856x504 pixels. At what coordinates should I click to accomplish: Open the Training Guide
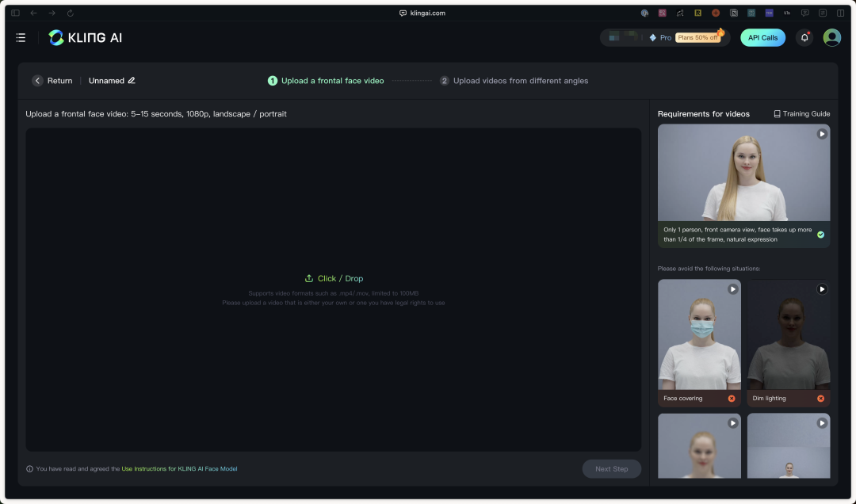click(x=801, y=113)
